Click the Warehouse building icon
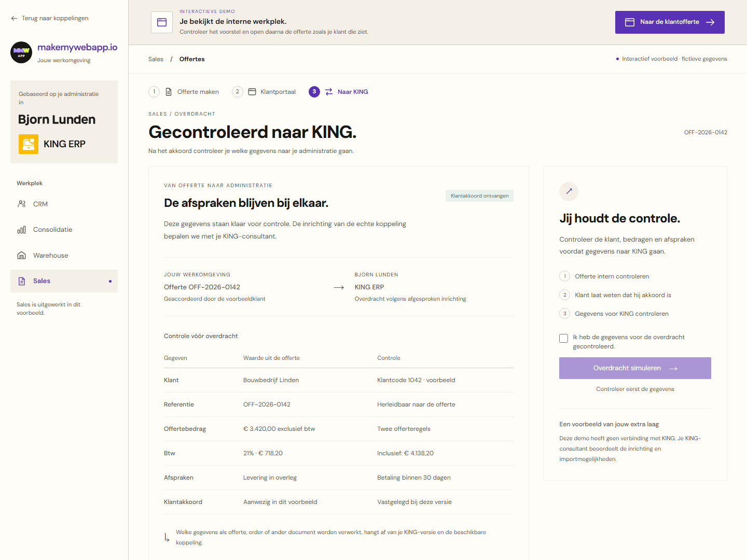This screenshot has width=747, height=560. pyautogui.click(x=22, y=256)
